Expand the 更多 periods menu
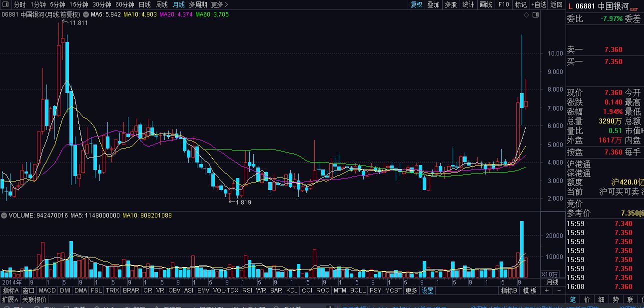Screen dimensions: 644x308 (219, 4)
